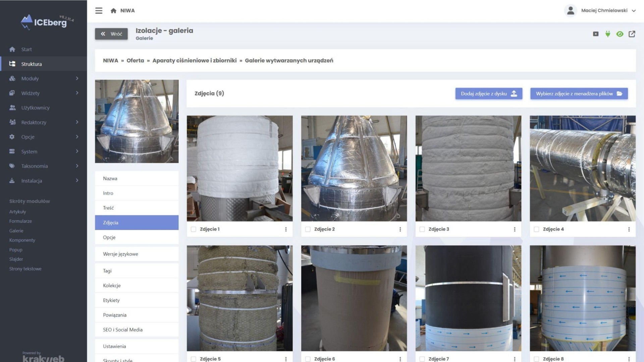Open the Zdjęcie 6 thumbnail image
644x362 pixels.
click(354, 298)
